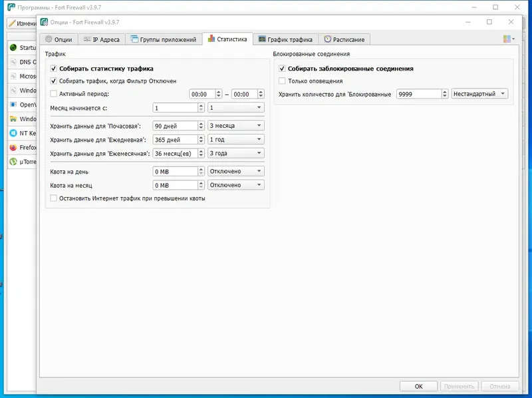
Task: Click the clock icon on the Расписание tab
Action: 327,39
